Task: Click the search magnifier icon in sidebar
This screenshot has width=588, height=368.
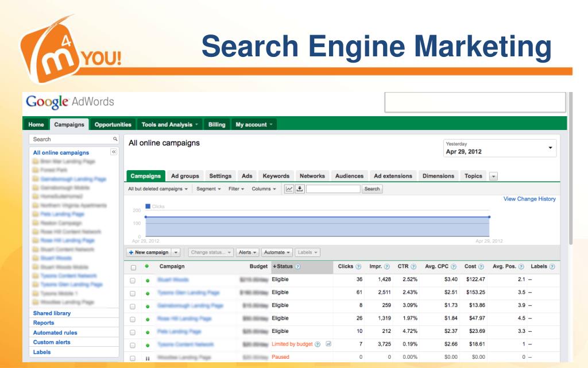Action: [x=115, y=139]
